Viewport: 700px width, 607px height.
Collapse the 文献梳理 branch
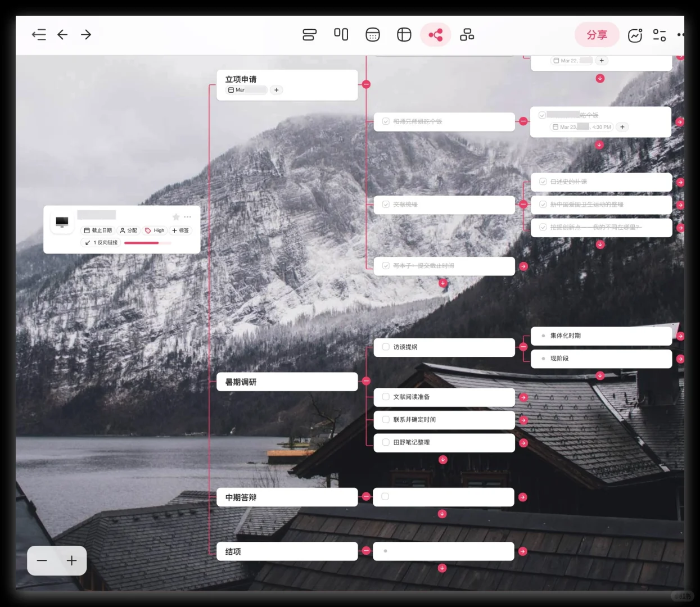pos(523,205)
